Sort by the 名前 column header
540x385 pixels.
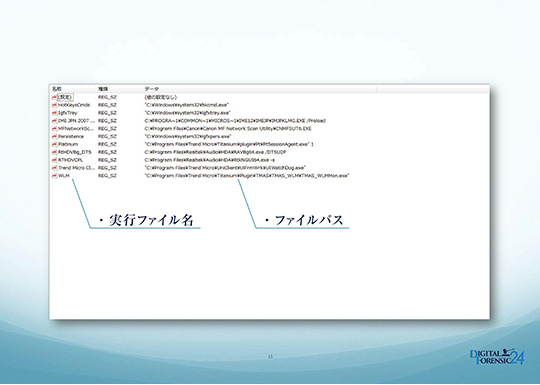point(56,89)
